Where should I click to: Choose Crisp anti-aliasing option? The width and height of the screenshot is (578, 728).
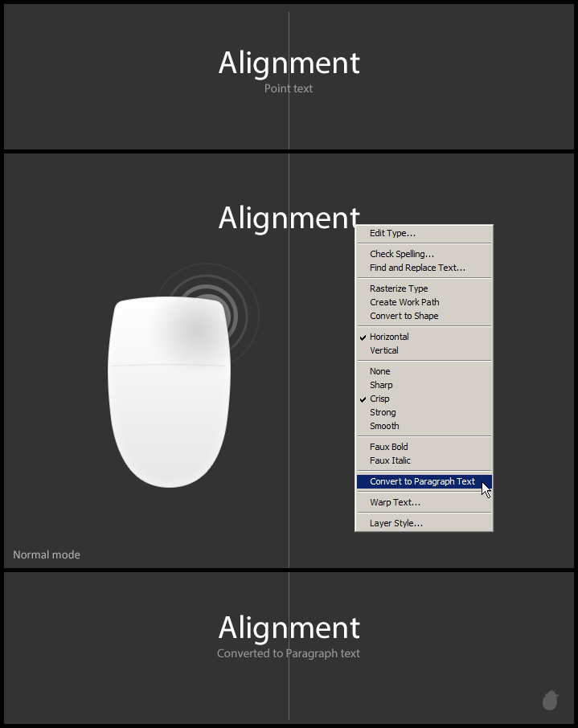379,399
